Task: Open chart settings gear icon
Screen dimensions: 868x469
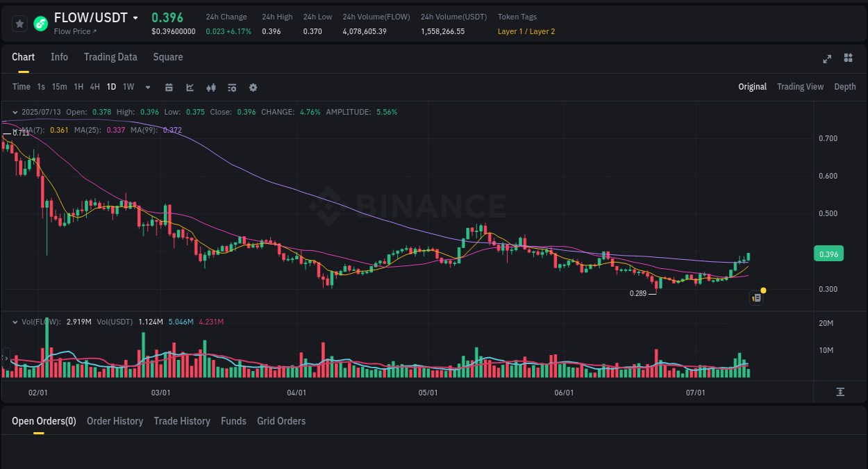Action: click(x=253, y=87)
